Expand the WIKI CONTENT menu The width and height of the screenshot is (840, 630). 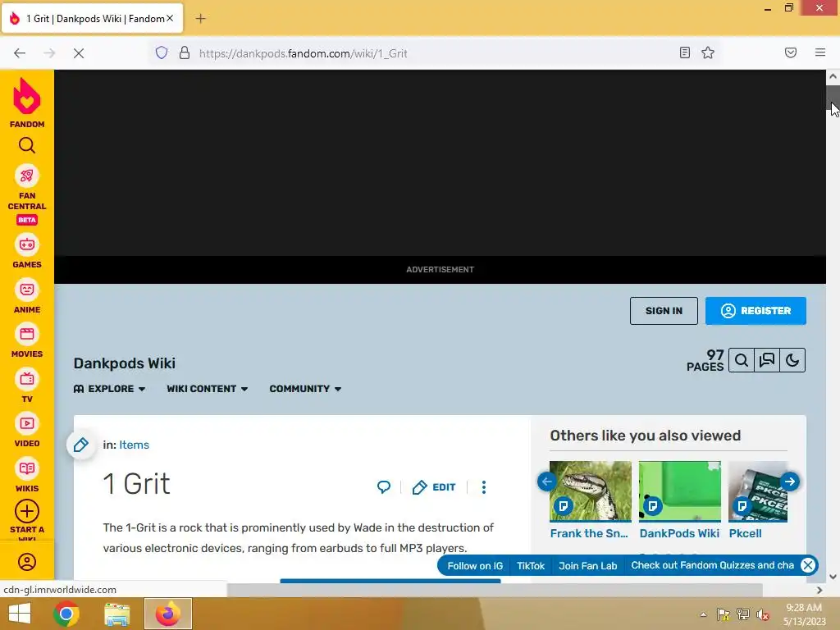pyautogui.click(x=208, y=389)
